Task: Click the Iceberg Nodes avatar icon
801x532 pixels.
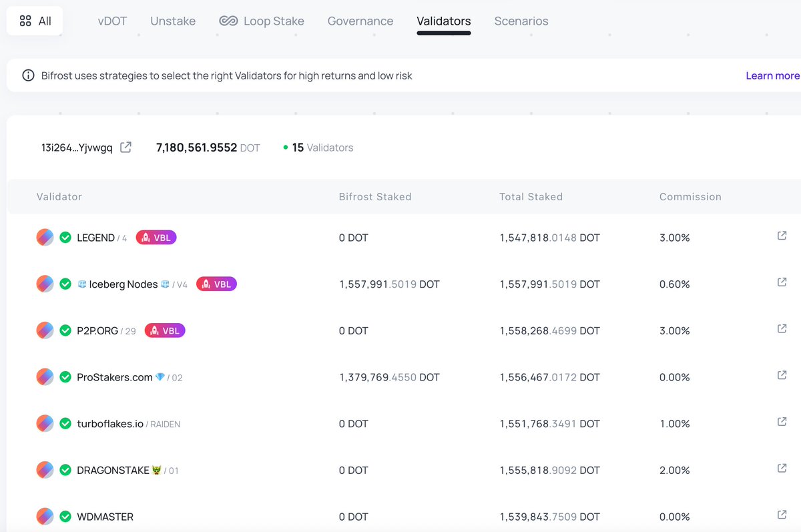Action: point(45,284)
